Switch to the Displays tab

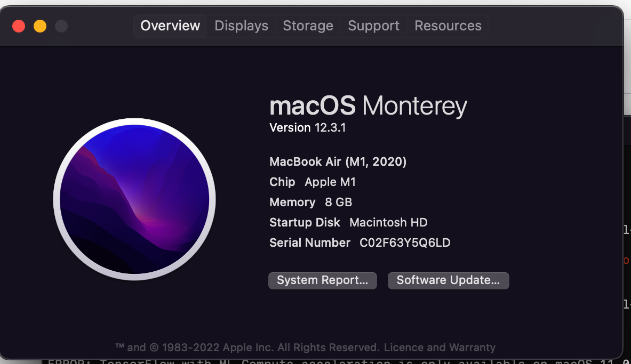(241, 26)
